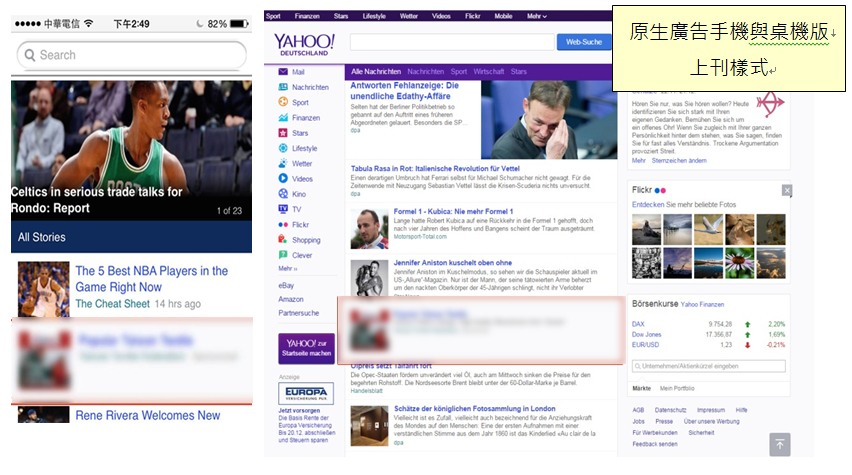Switch to the Sport news tab
The width and height of the screenshot is (852, 475).
(x=459, y=72)
